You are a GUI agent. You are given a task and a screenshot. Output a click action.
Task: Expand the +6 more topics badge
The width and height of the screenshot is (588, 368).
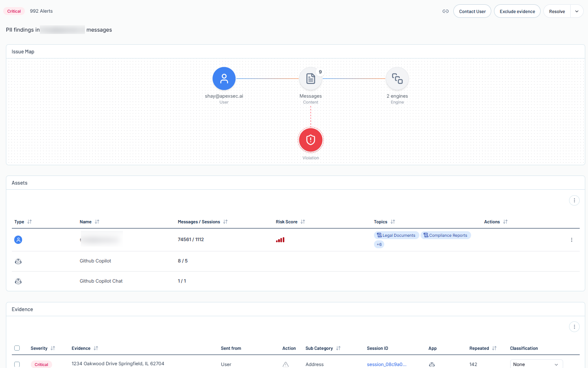tap(379, 244)
